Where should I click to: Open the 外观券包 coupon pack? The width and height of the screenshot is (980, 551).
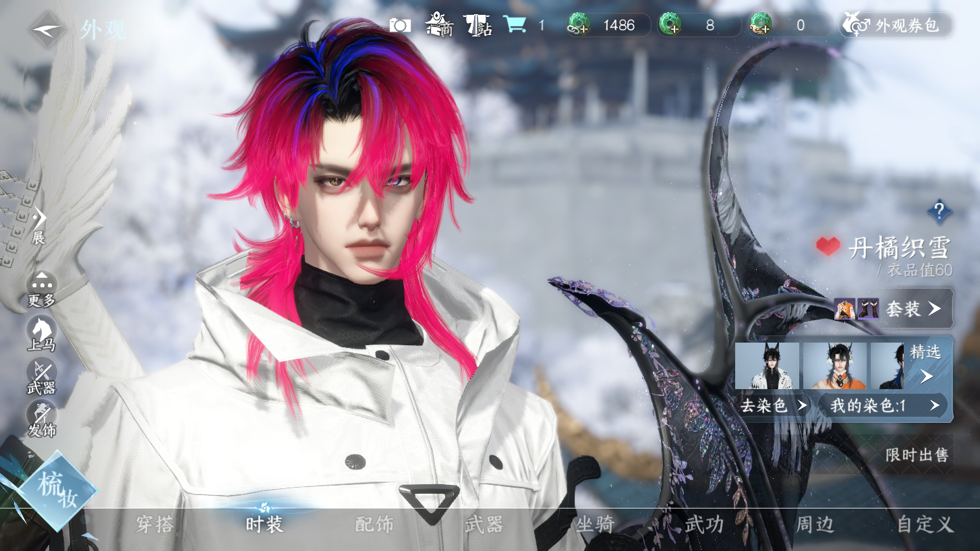[x=896, y=26]
